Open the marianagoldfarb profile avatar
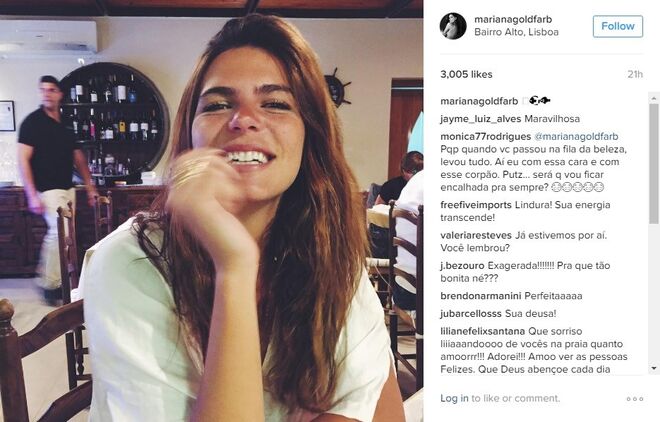 [453, 26]
